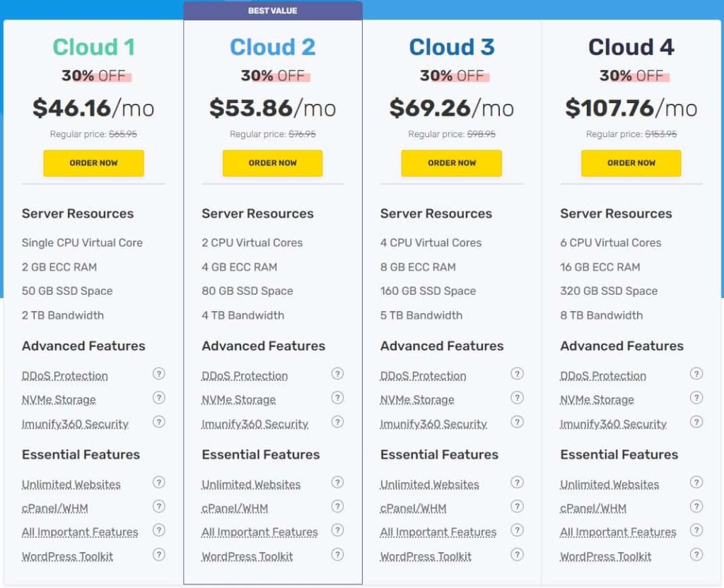The image size is (724, 588).
Task: Click help icon beside Cloud 3 Imunify360 Security
Action: (x=517, y=422)
